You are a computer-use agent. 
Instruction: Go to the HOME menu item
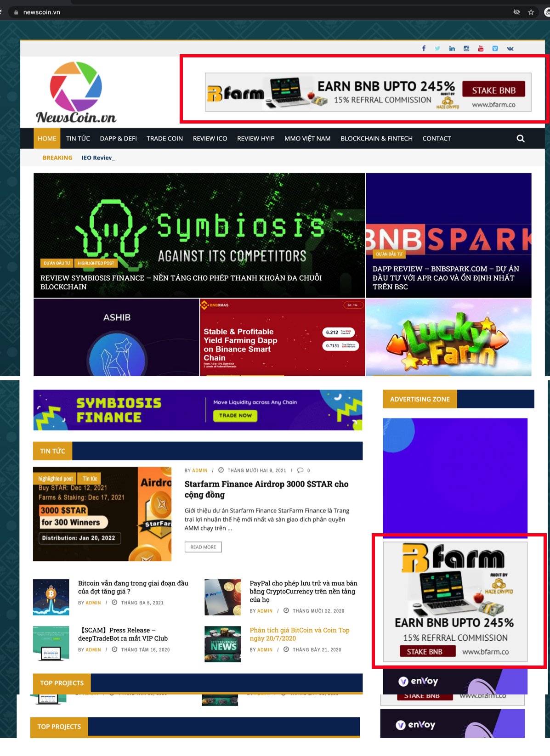47,138
